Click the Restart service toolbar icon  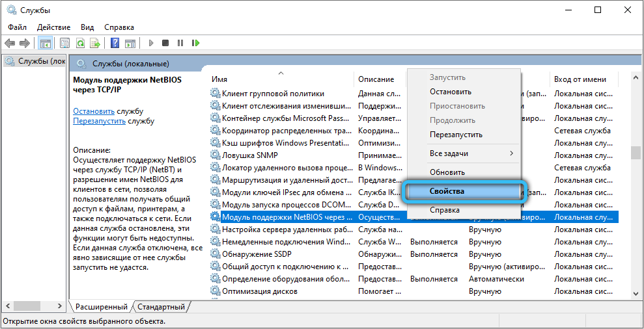point(195,44)
